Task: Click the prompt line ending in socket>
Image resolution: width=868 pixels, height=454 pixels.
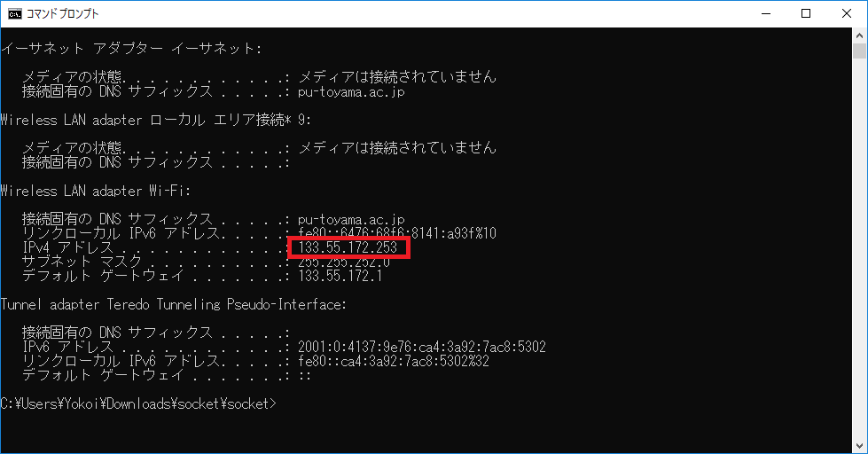Action: point(138,403)
